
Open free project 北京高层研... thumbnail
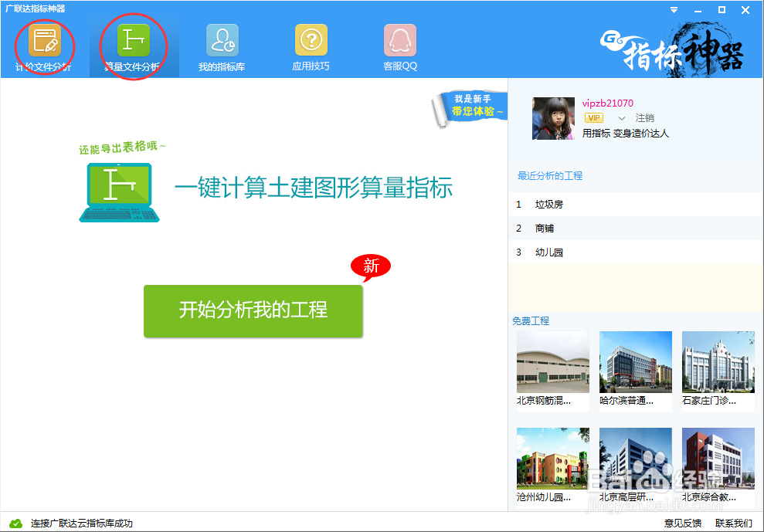[x=636, y=459]
